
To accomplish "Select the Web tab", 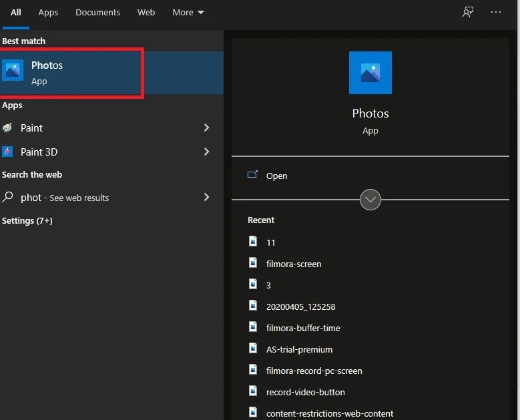I will tap(146, 13).
